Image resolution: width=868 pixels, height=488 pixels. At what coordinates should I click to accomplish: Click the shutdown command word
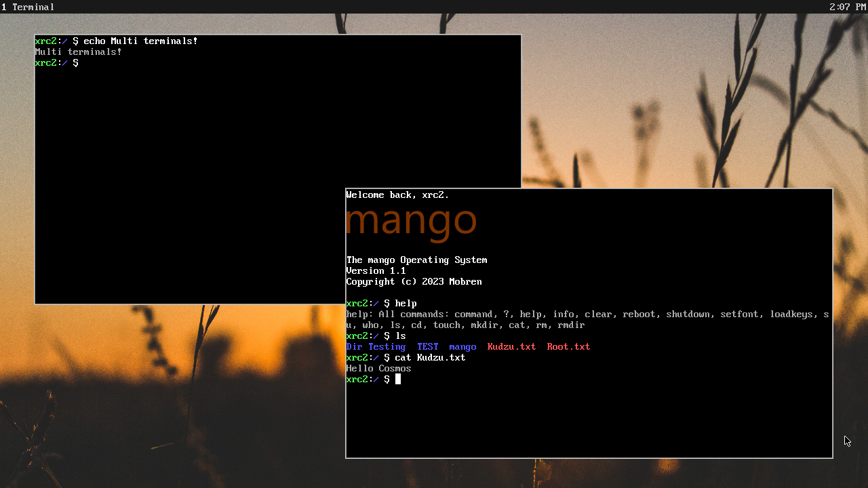(688, 314)
